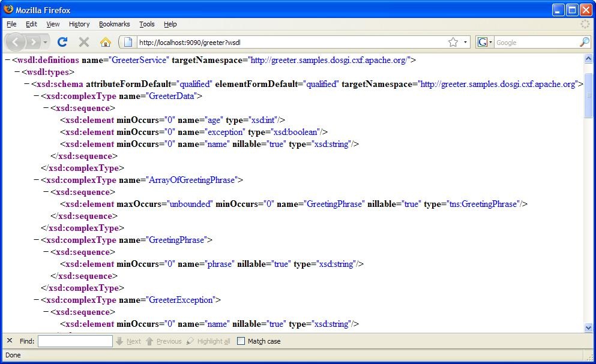Bookmark this page with the star icon
The image size is (596, 364).
[x=453, y=42]
